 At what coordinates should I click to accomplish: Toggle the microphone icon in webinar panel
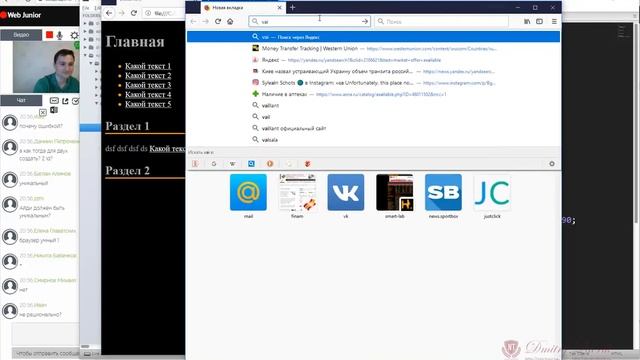pyautogui.click(x=60, y=36)
